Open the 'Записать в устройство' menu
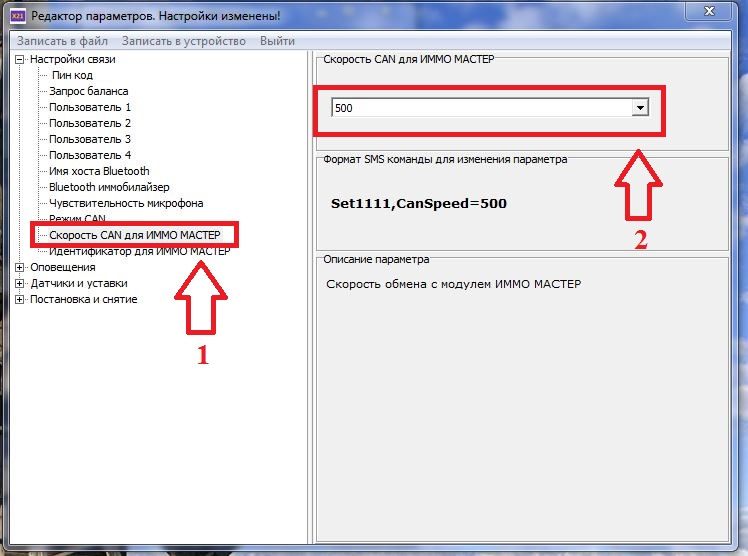The image size is (748, 556). [x=184, y=41]
